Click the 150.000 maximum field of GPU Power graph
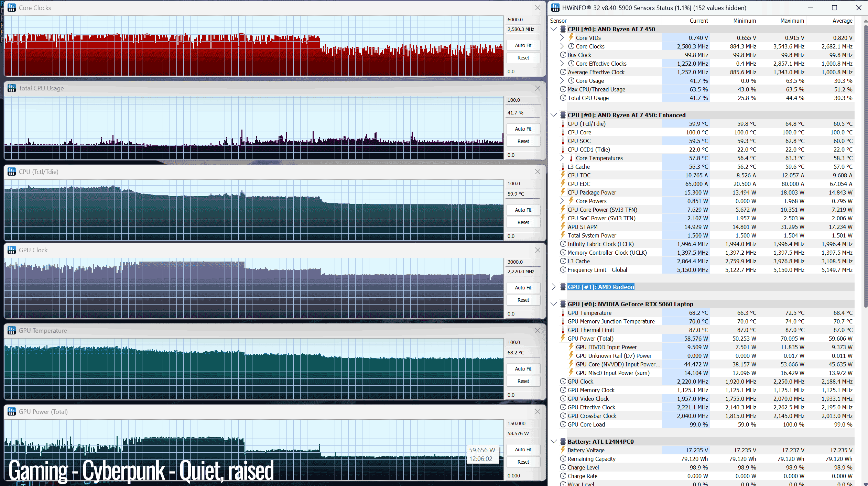Viewport: 868px width, 486px height. 523,423
